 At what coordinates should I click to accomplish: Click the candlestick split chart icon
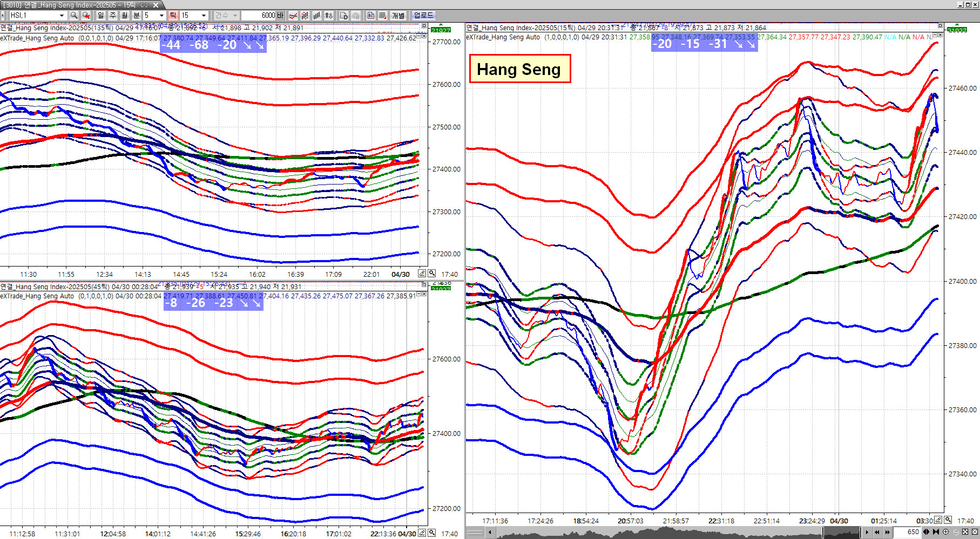point(371,16)
